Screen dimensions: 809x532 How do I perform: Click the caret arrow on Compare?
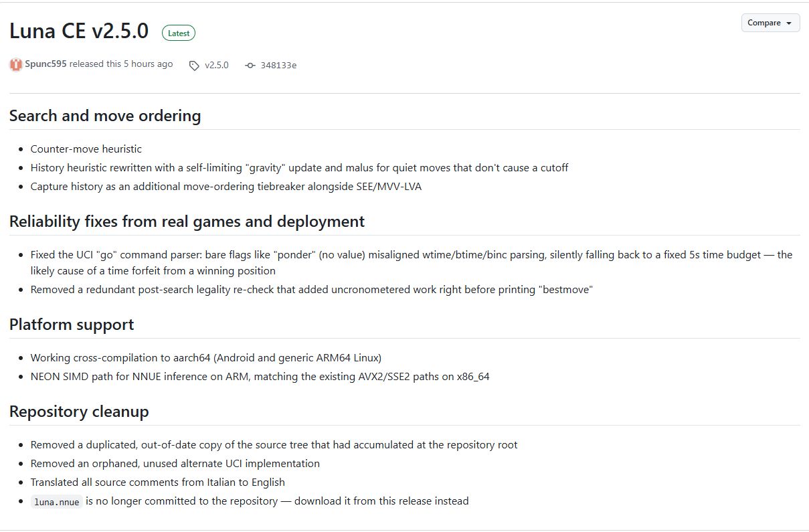(789, 23)
